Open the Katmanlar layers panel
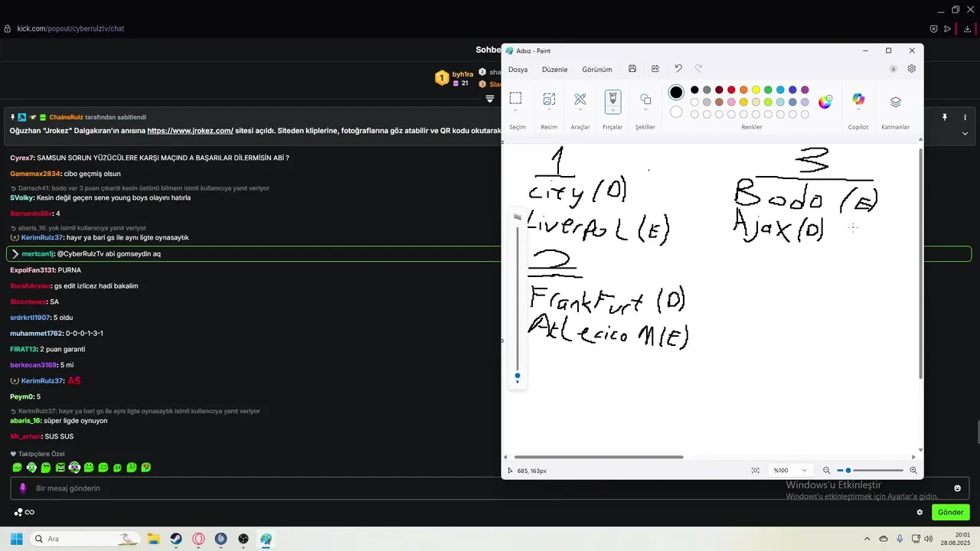Image resolution: width=980 pixels, height=551 pixels. 896,102
